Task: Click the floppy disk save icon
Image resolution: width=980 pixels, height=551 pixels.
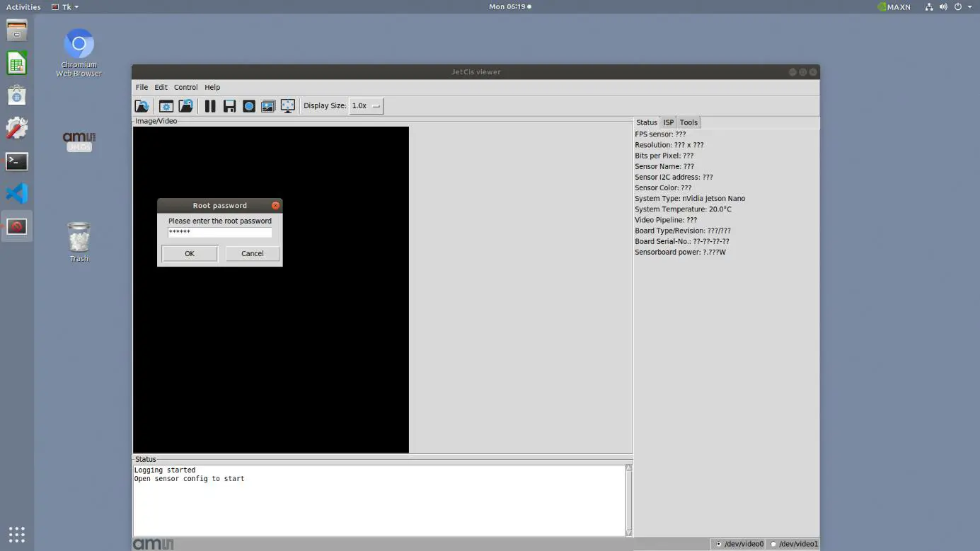Action: pyautogui.click(x=229, y=106)
